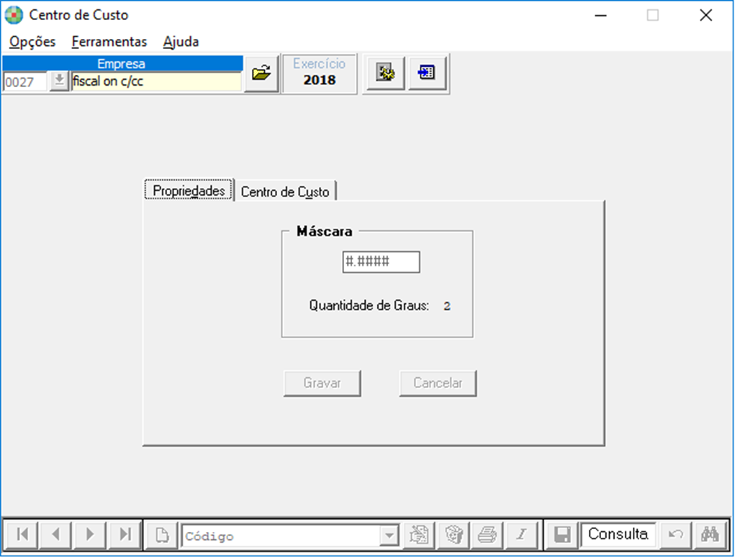Click the company name field fiscal on c/cc

[x=156, y=81]
